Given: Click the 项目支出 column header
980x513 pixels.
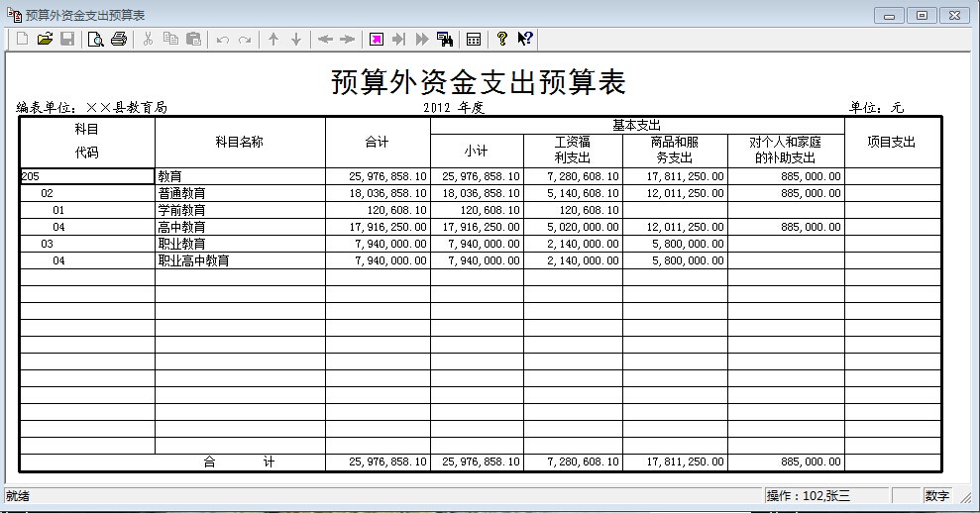Looking at the screenshot, I should tap(892, 142).
